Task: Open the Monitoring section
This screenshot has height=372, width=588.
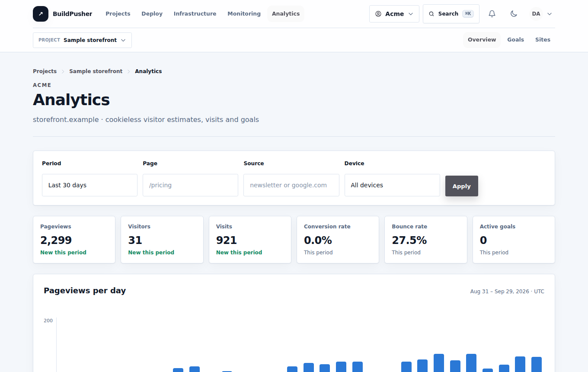Action: 244,14
